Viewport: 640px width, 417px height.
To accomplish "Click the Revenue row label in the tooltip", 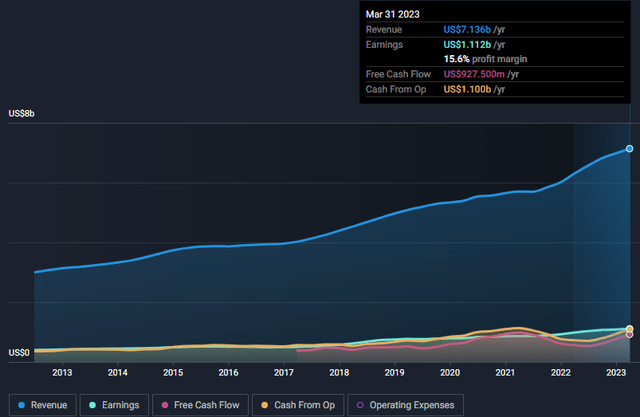I will [384, 29].
